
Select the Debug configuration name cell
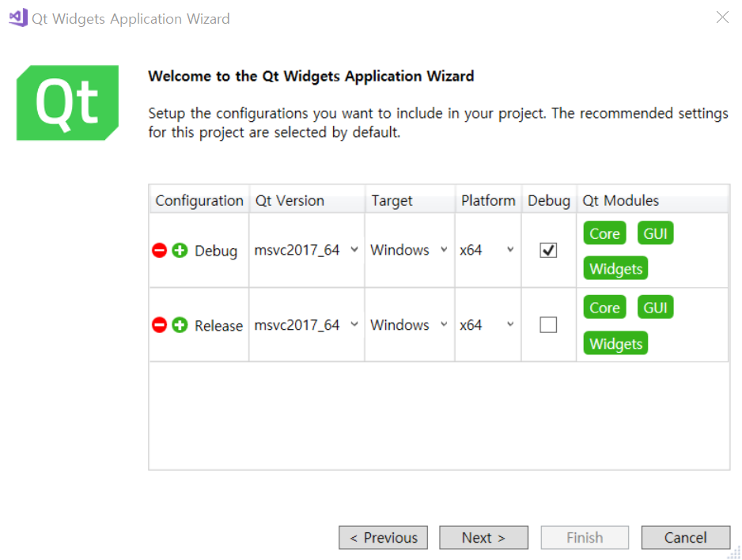[x=216, y=251]
